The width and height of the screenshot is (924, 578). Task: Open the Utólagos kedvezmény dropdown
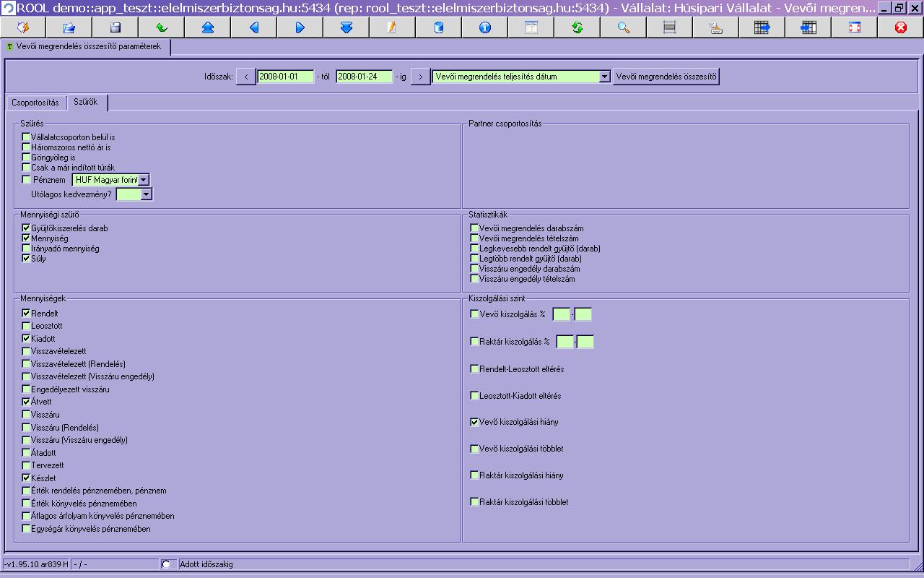pos(147,194)
